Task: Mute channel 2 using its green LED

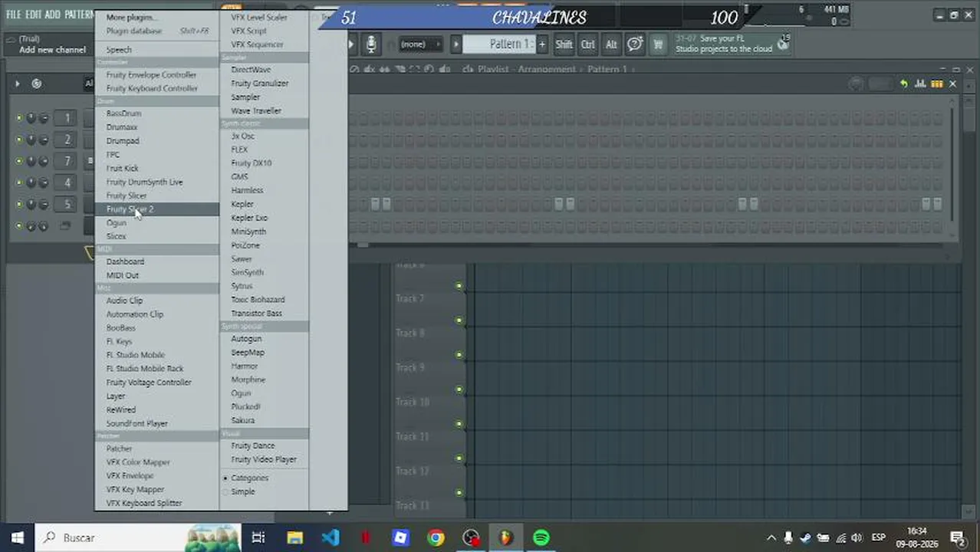Action: click(19, 140)
